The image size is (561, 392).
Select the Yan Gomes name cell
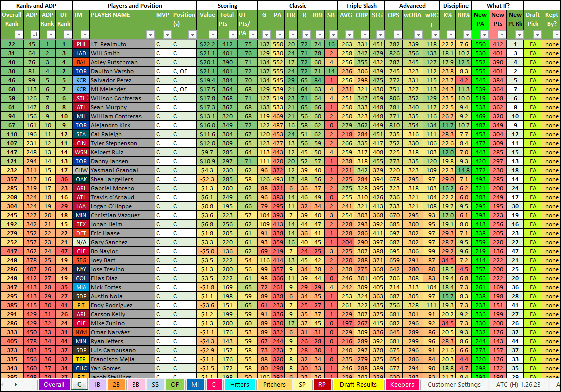pos(122,368)
